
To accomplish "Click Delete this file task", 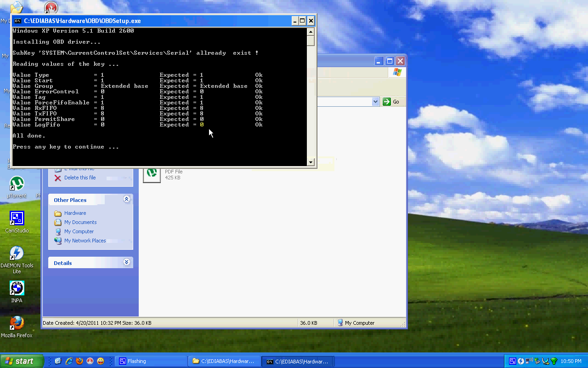I will (x=79, y=178).
